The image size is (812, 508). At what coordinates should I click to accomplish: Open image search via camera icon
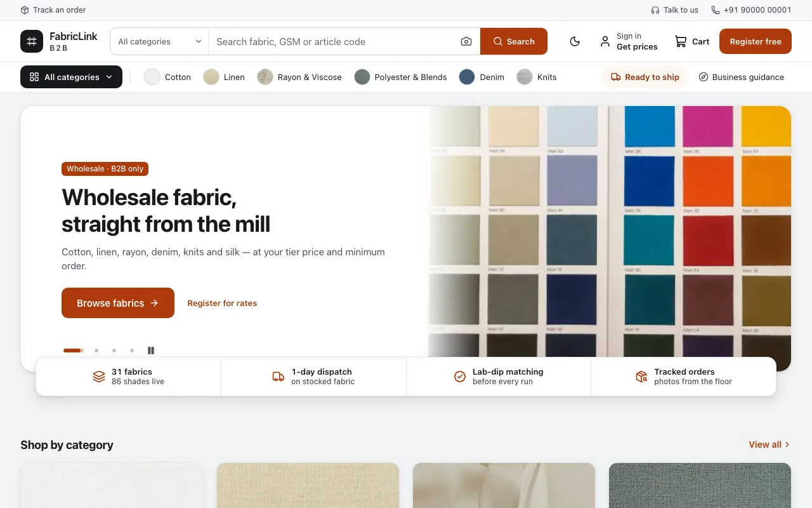tap(466, 41)
